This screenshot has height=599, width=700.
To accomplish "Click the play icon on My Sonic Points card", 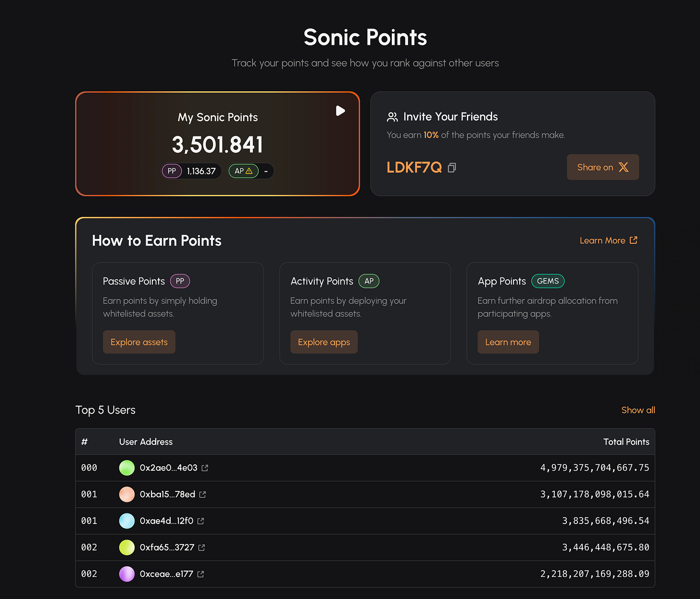I will [340, 111].
